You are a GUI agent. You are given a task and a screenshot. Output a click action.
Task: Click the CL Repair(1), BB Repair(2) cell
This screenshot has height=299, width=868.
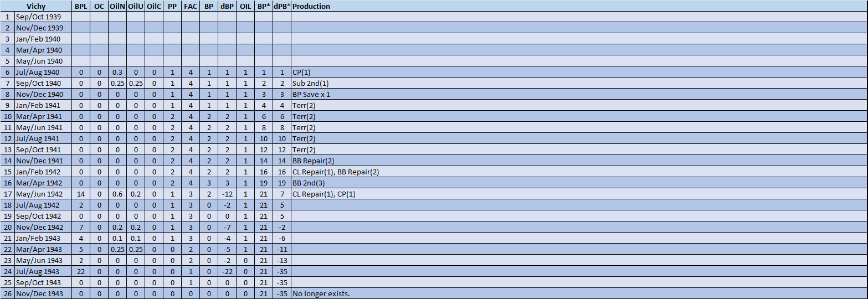(579, 172)
